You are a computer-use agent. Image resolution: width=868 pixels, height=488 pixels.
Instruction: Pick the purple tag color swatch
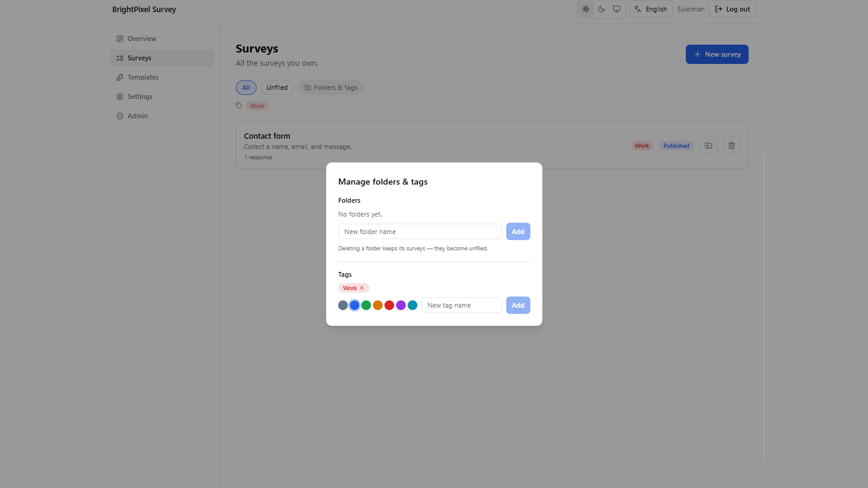401,305
